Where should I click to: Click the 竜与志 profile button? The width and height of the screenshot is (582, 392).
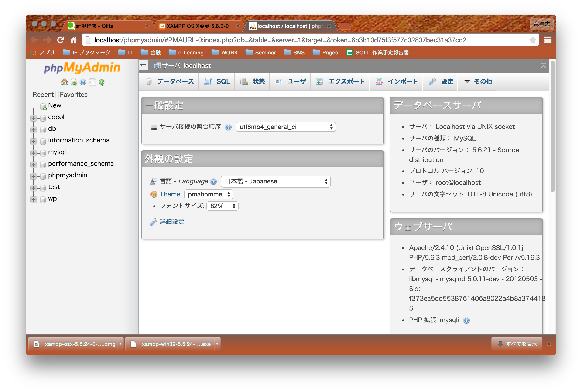coord(541,24)
